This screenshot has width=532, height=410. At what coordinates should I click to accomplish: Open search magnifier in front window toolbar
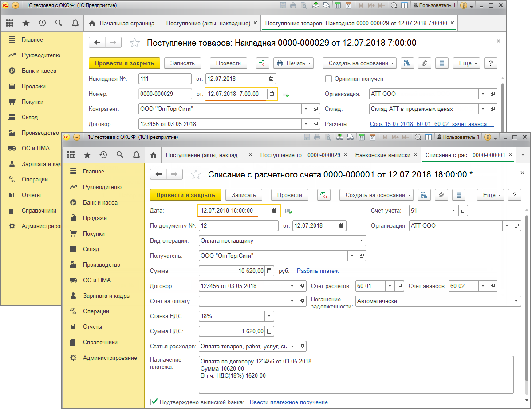click(x=120, y=155)
